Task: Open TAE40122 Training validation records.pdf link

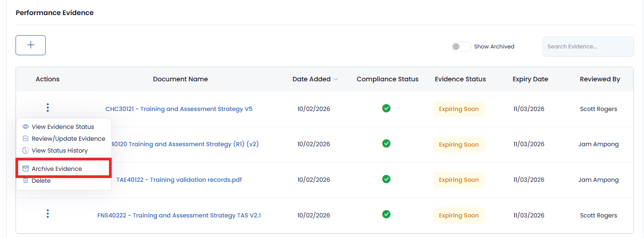Action: coord(179,180)
